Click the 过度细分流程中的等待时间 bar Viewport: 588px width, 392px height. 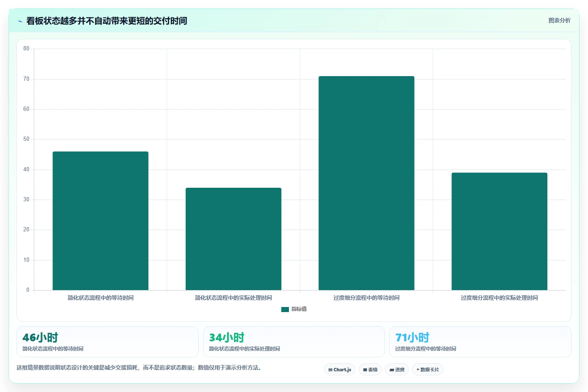(366, 183)
